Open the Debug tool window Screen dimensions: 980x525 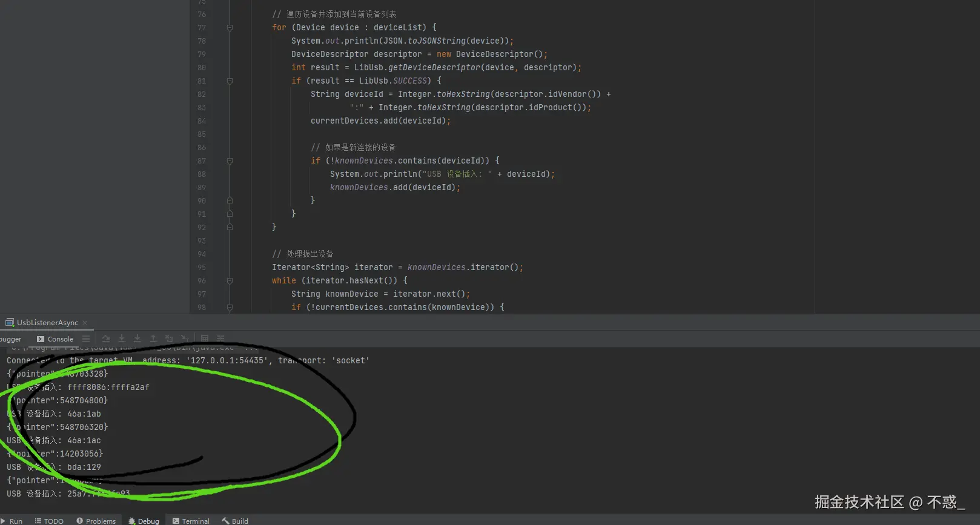(x=144, y=521)
